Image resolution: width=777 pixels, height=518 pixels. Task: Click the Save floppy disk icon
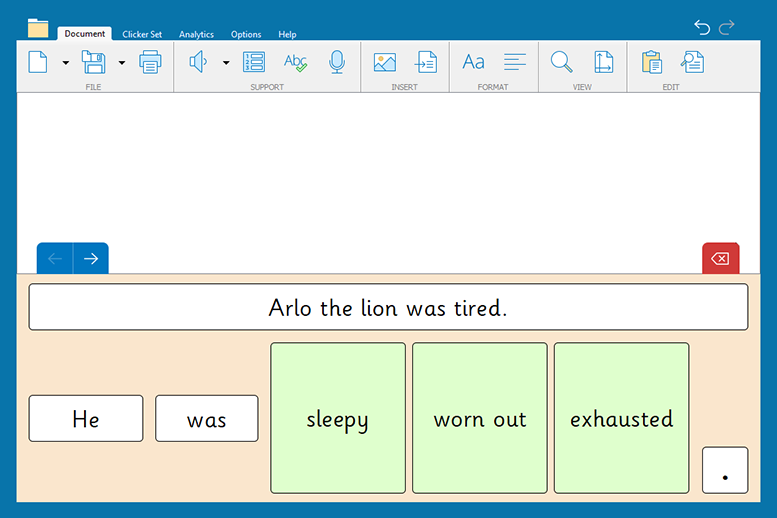click(93, 62)
